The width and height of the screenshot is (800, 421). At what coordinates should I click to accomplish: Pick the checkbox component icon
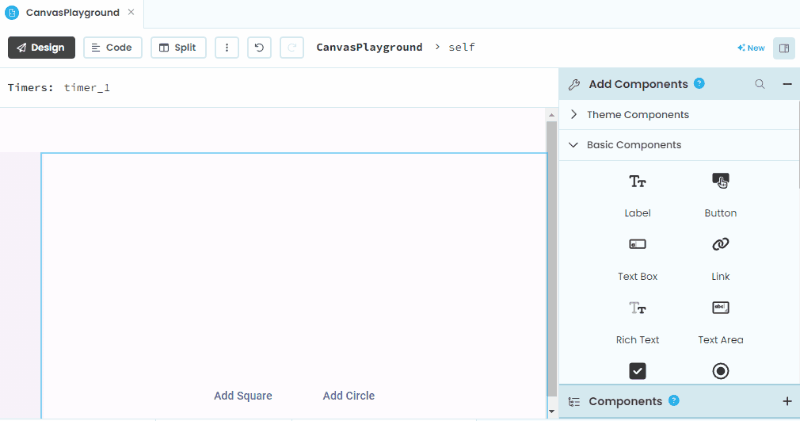pyautogui.click(x=637, y=371)
